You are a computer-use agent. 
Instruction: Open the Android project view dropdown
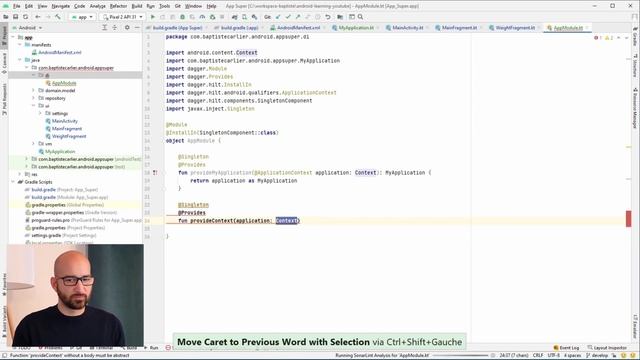pyautogui.click(x=27, y=28)
